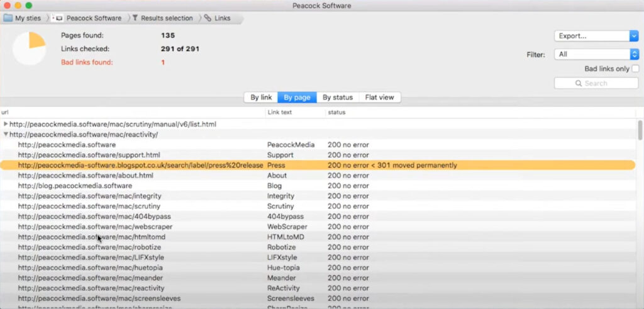Select the mac/huetopia url row
Image resolution: width=644 pixels, height=309 pixels.
point(318,268)
